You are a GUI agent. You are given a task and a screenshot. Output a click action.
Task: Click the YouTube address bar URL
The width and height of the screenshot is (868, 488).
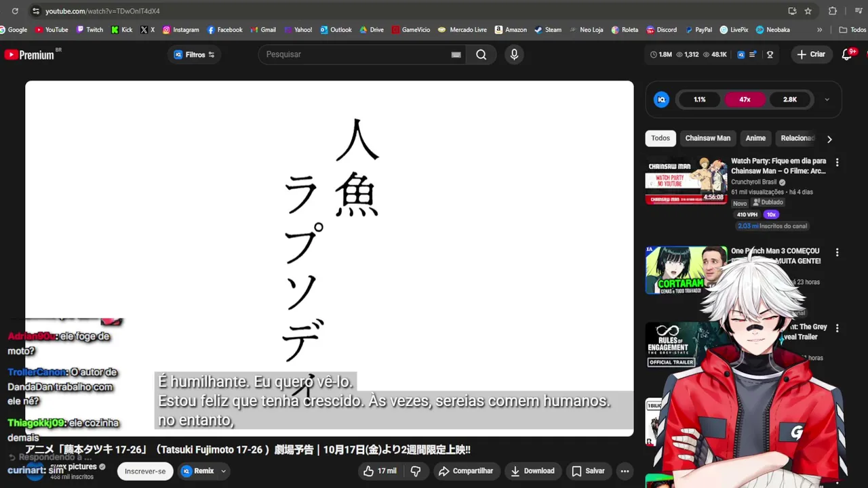coord(102,11)
